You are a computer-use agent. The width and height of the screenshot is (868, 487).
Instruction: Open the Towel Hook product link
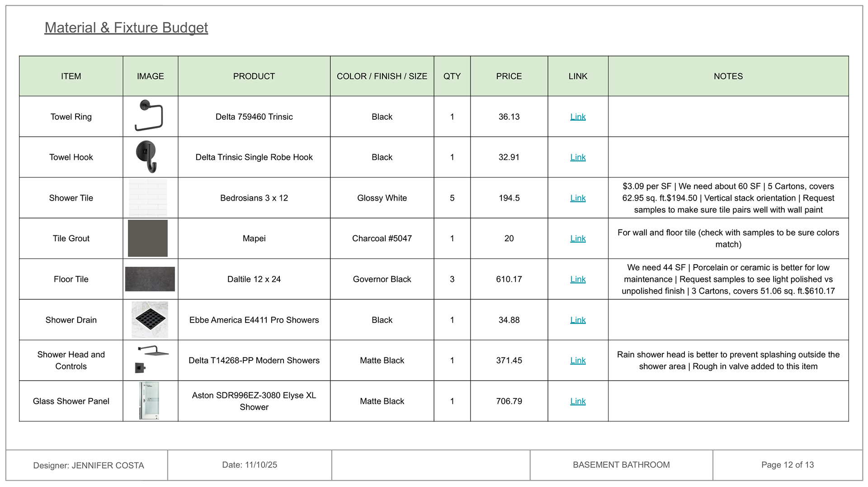coord(578,157)
